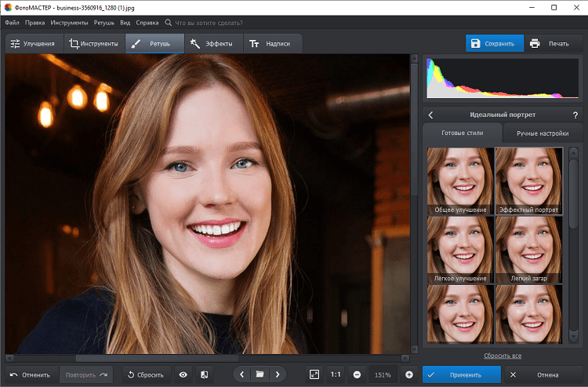Switch to the Эффекты tab
This screenshot has width=588, height=387.
tap(212, 44)
